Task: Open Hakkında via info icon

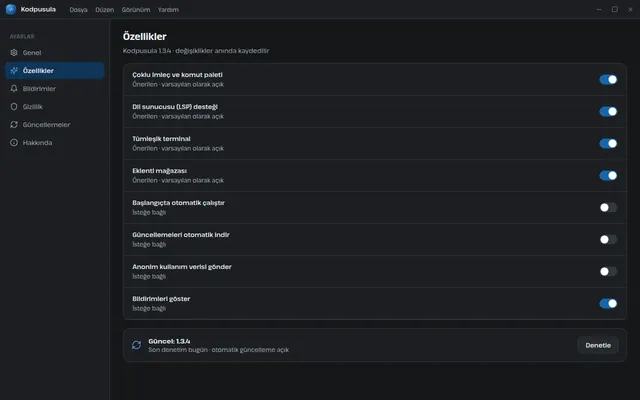Action: pyautogui.click(x=14, y=142)
